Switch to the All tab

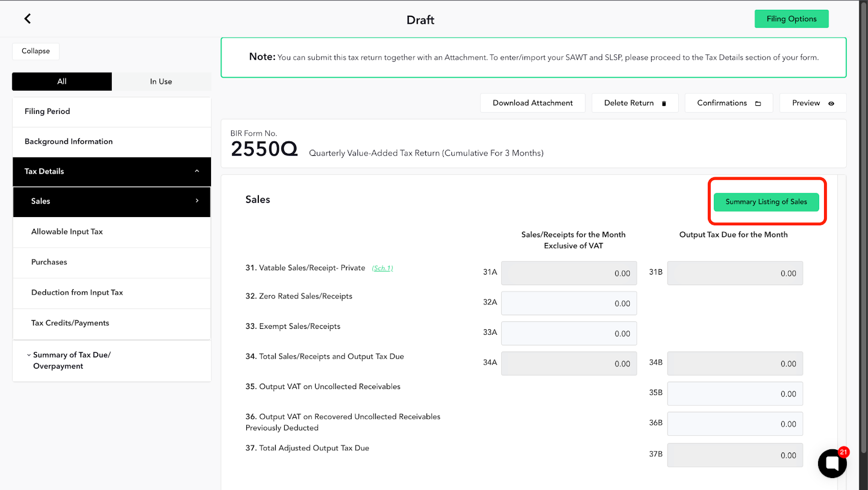pos(62,81)
